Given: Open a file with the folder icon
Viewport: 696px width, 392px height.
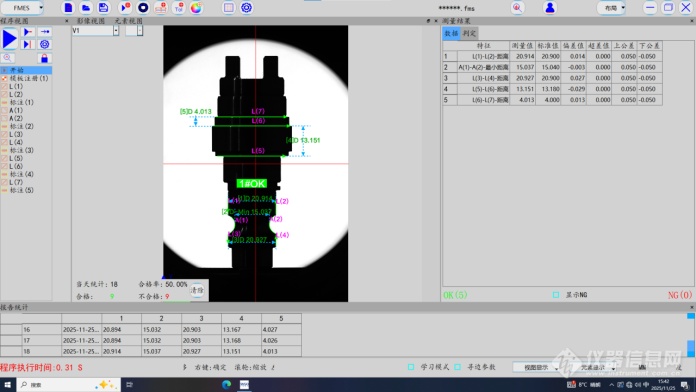Looking at the screenshot, I should pos(86,8).
